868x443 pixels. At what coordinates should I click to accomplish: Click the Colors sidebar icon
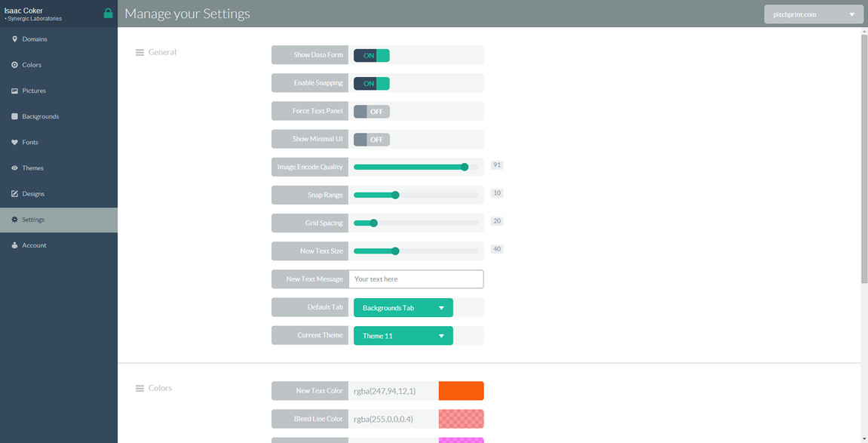[15, 65]
